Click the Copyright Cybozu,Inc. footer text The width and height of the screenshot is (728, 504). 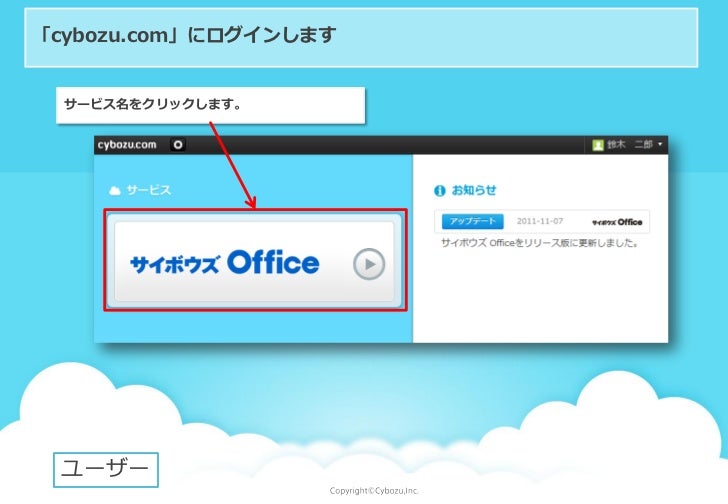point(374,491)
